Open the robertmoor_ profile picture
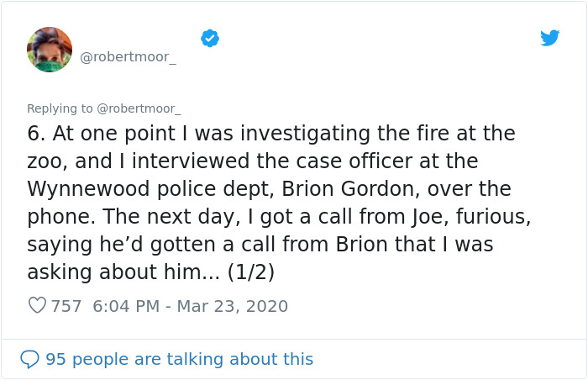Screen dimensions: 588x380 pyautogui.click(x=50, y=50)
